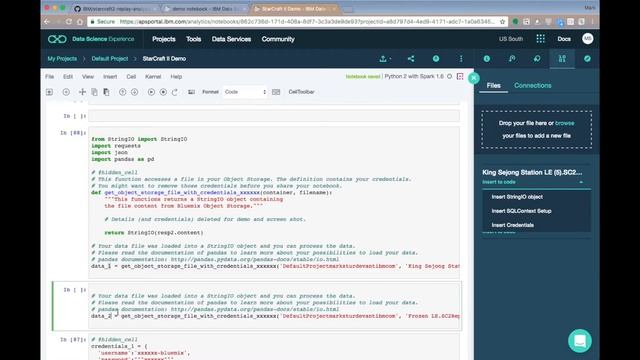Screen dimensions: 640x360
Task: Interrupt the kernel with stop icon
Action: tap(163, 92)
